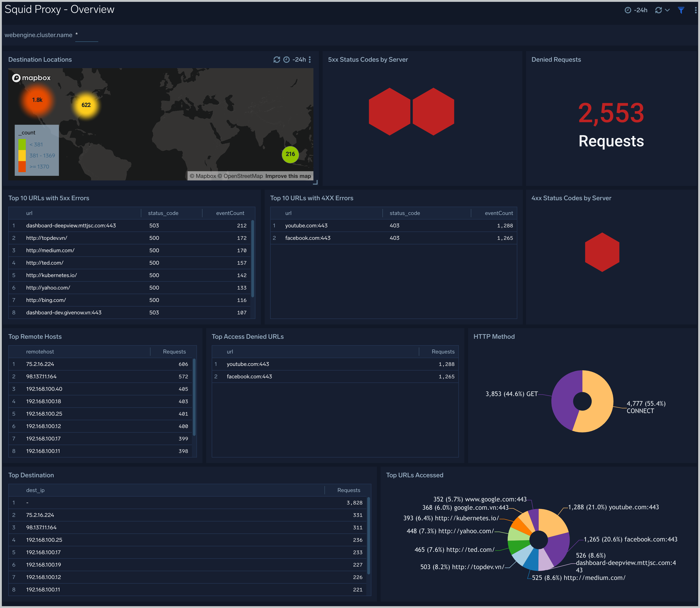
Task: Click the dashboard refresh icon
Action: click(x=658, y=10)
